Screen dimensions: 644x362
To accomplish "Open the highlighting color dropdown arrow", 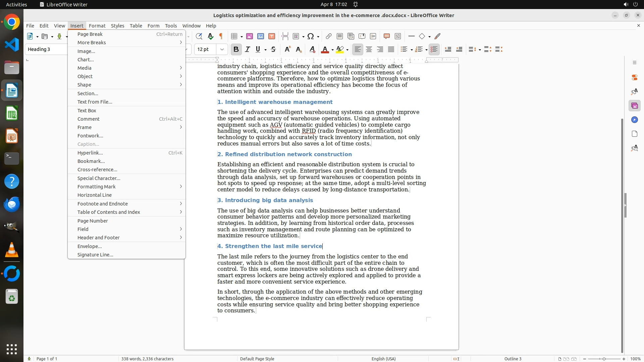I will point(347,50).
